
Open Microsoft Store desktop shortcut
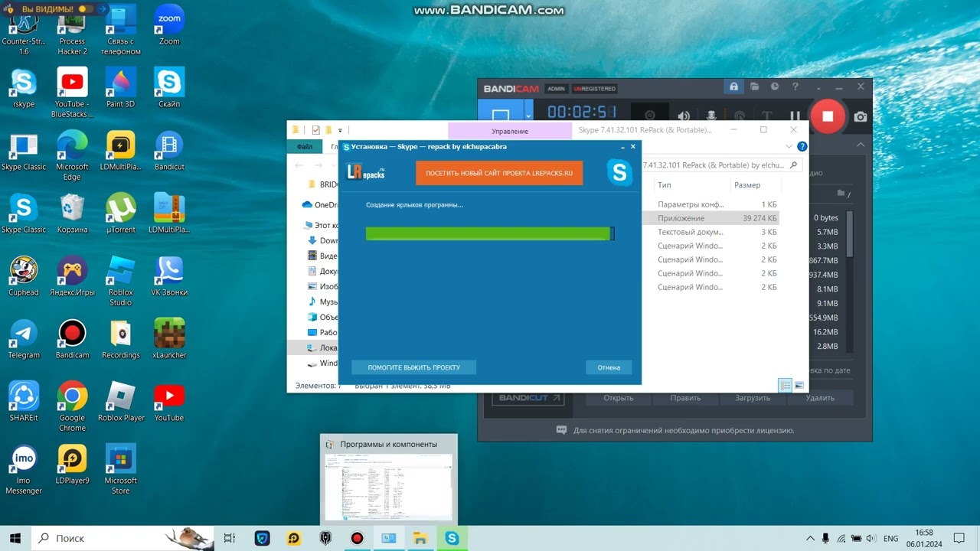click(121, 469)
